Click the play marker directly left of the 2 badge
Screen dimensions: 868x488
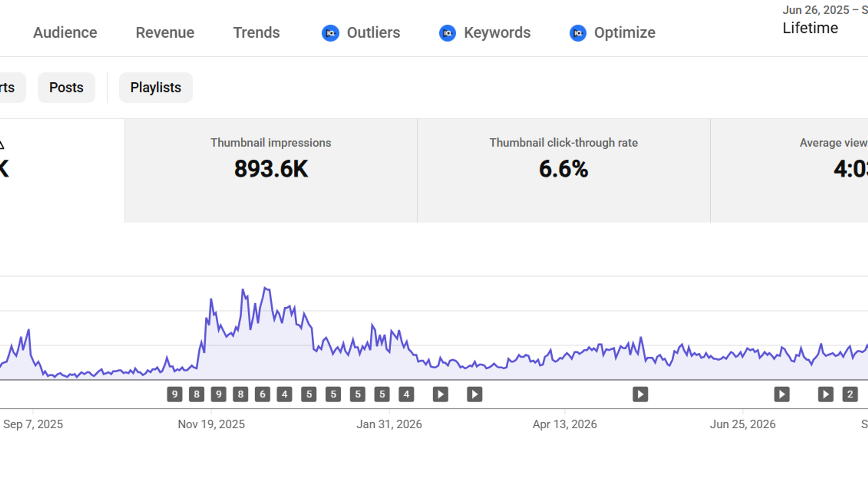pos(826,394)
